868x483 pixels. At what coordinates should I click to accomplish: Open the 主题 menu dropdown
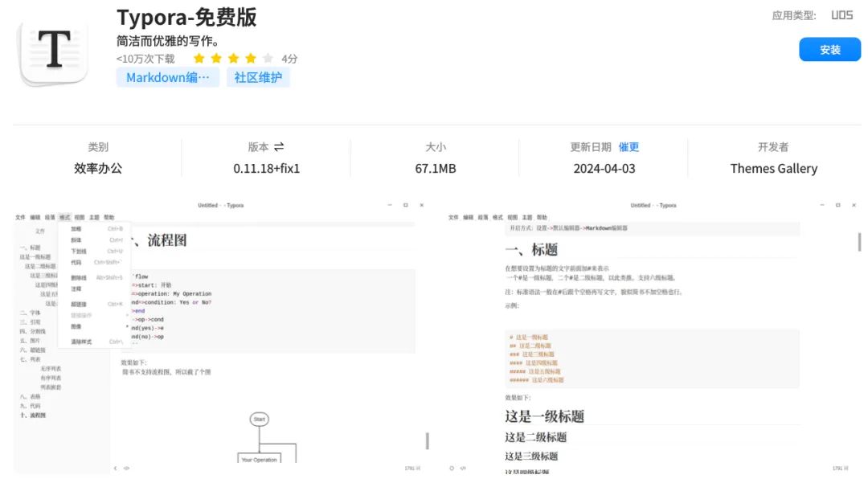[95, 216]
